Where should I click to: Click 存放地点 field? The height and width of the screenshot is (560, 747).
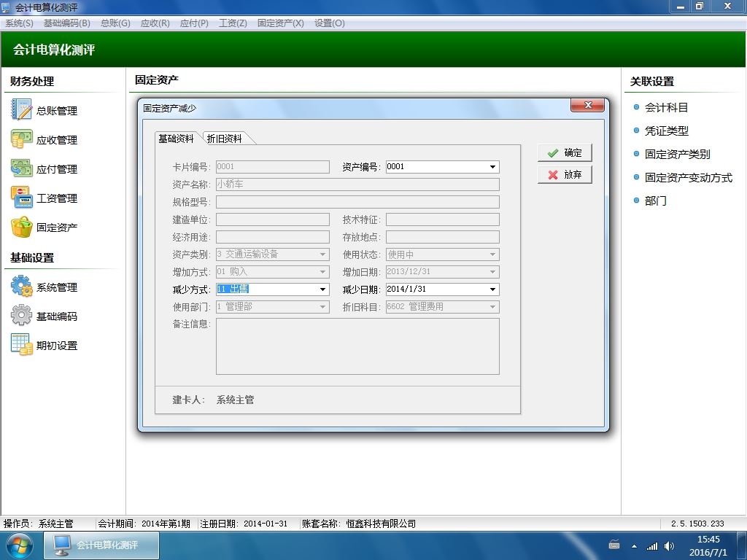(x=443, y=237)
